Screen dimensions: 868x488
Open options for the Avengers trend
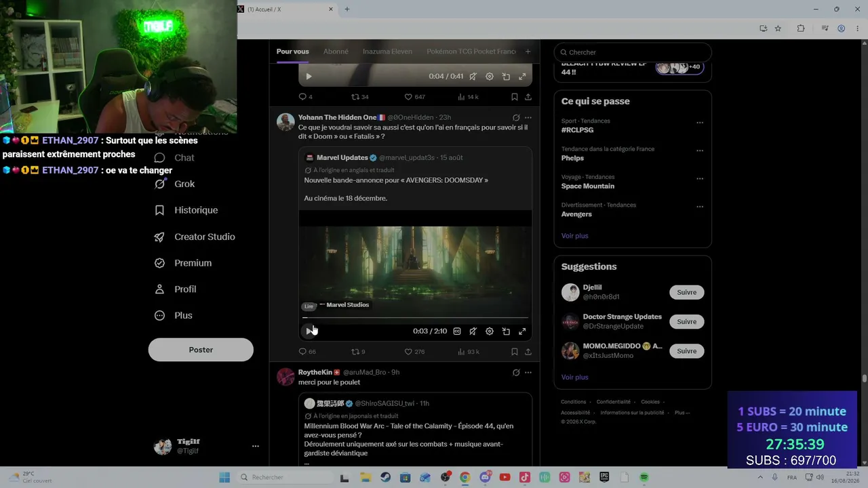point(700,207)
